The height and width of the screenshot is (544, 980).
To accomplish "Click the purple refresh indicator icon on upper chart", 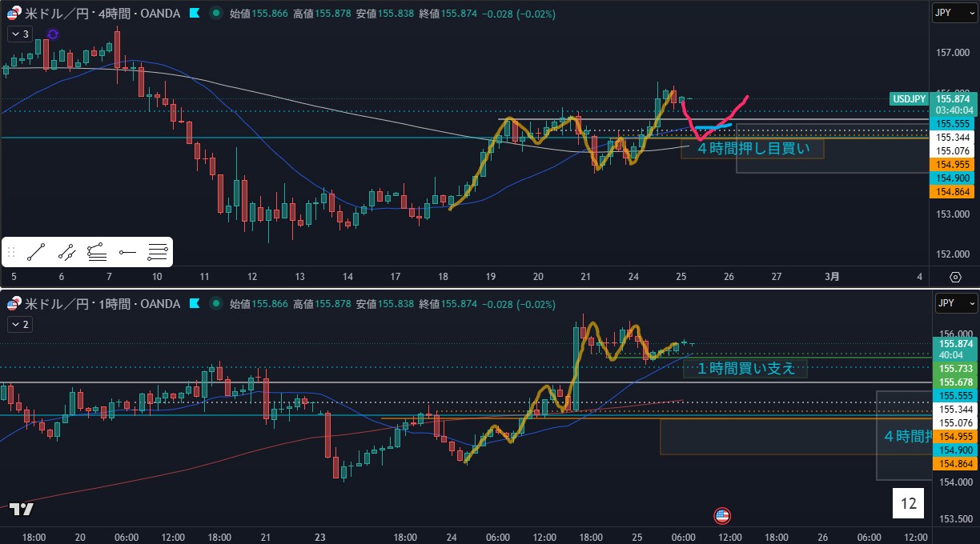I will pyautogui.click(x=53, y=34).
